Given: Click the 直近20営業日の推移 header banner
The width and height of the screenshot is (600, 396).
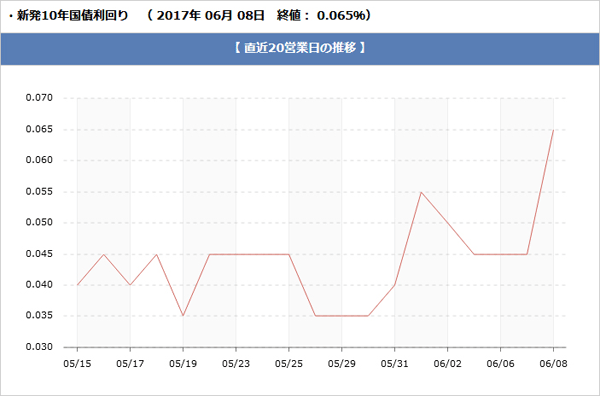Looking at the screenshot, I should (300, 49).
